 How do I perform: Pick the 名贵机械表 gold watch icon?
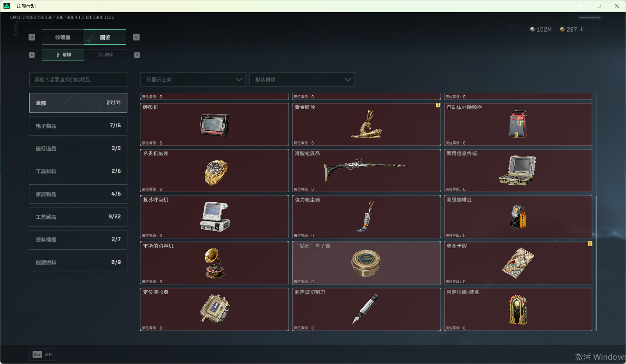tap(216, 172)
